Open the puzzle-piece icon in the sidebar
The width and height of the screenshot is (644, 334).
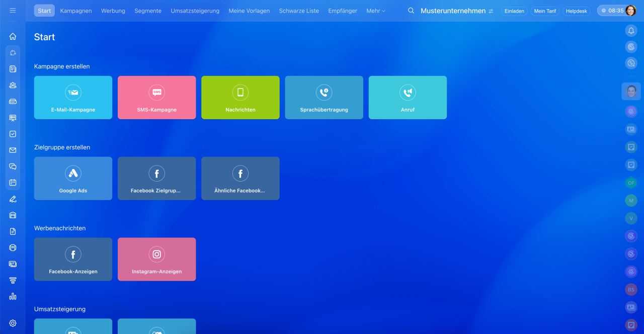tap(13, 52)
